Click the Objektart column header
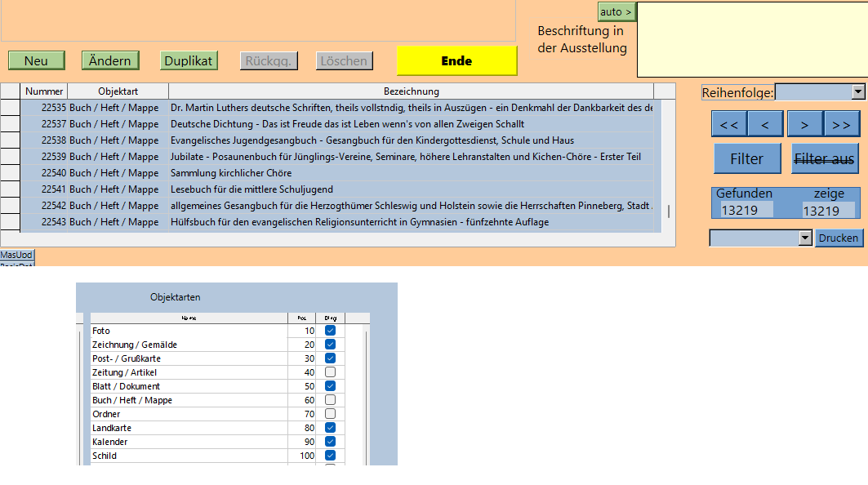This screenshot has width=868, height=485. 118,91
